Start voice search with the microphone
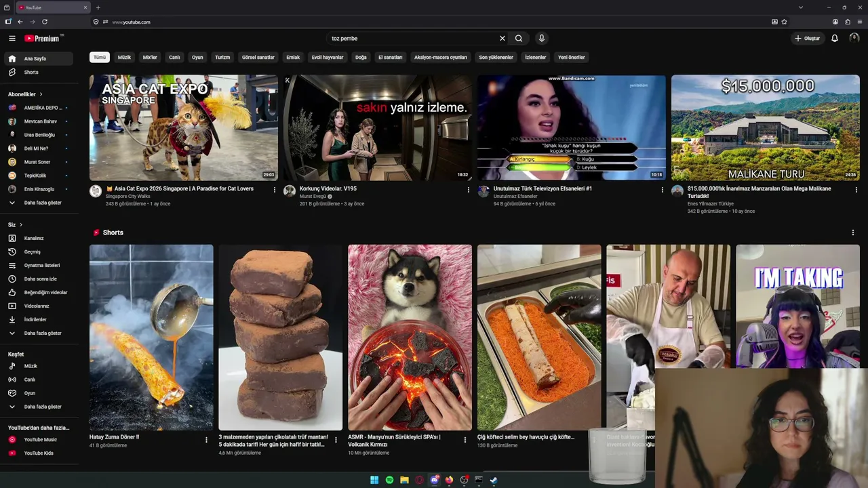Image resolution: width=868 pixels, height=488 pixels. (541, 39)
